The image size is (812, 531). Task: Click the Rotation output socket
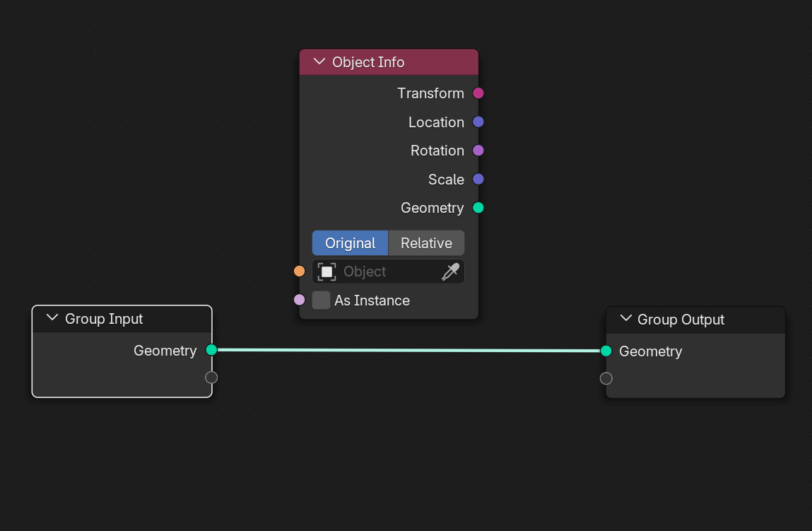click(x=478, y=150)
